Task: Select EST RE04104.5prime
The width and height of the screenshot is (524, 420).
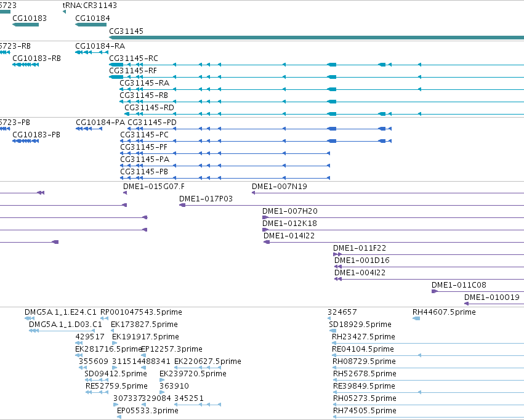Action: coord(363,350)
